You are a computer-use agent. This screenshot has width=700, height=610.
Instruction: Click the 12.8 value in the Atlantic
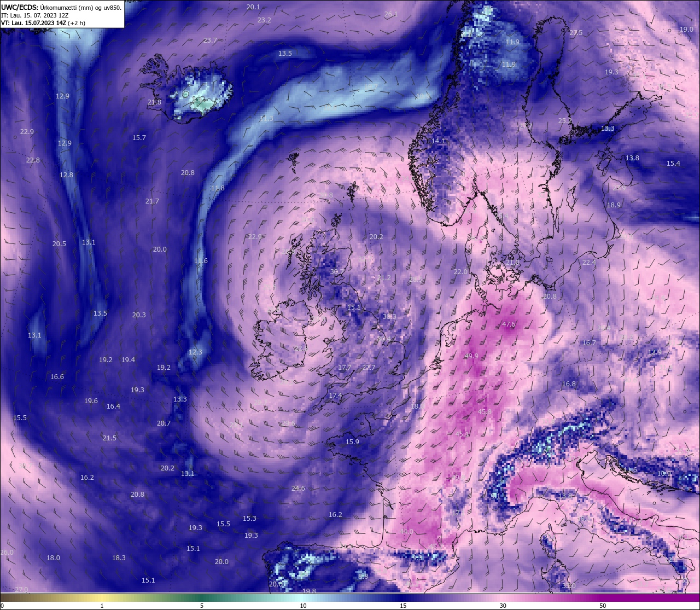[x=66, y=175]
